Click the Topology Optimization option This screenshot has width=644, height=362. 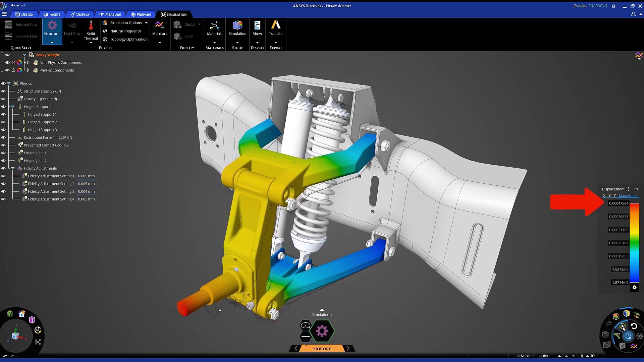(128, 39)
